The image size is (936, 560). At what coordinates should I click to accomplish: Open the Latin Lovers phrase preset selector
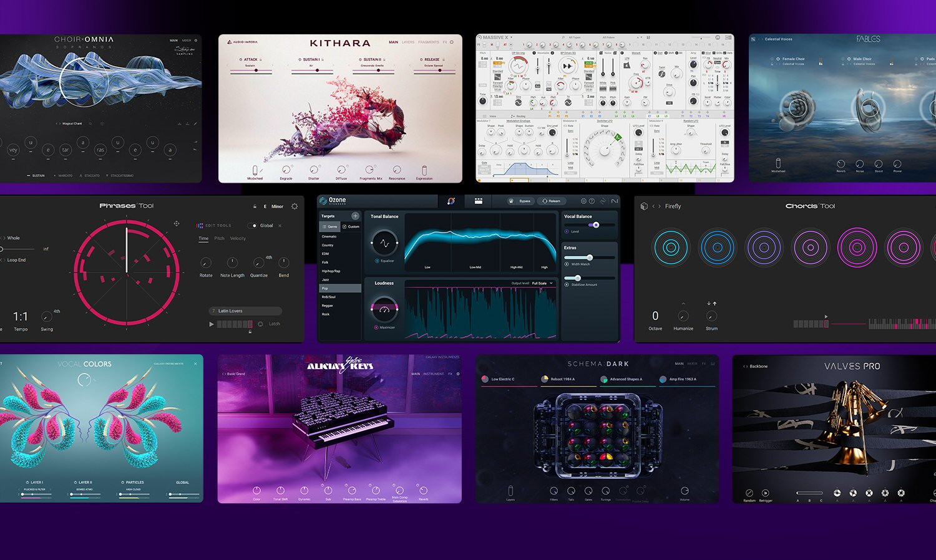point(245,311)
